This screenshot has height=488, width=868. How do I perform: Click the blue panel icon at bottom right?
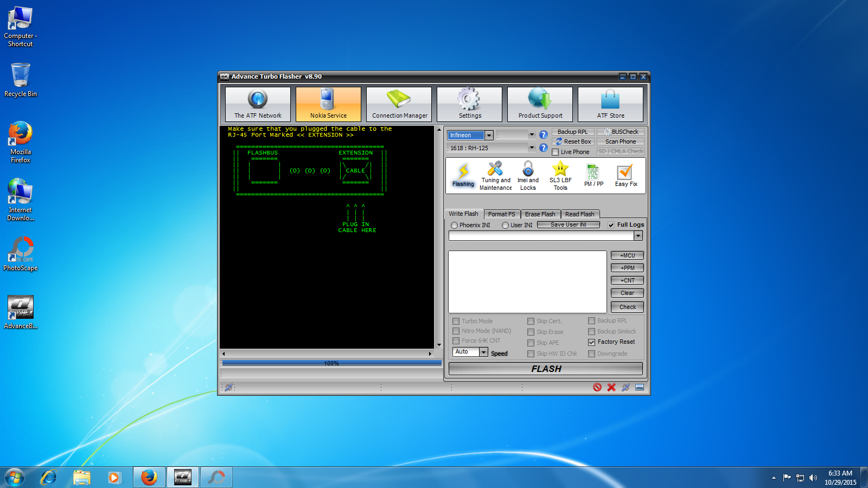click(640, 387)
